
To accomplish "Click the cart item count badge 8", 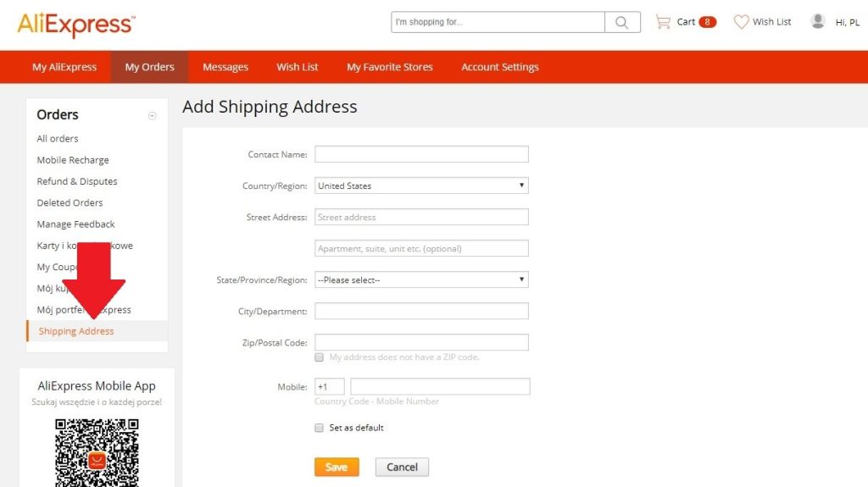I will click(x=707, y=22).
